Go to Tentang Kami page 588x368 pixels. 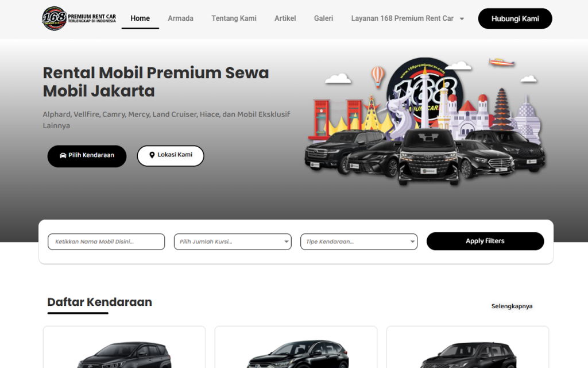click(234, 18)
